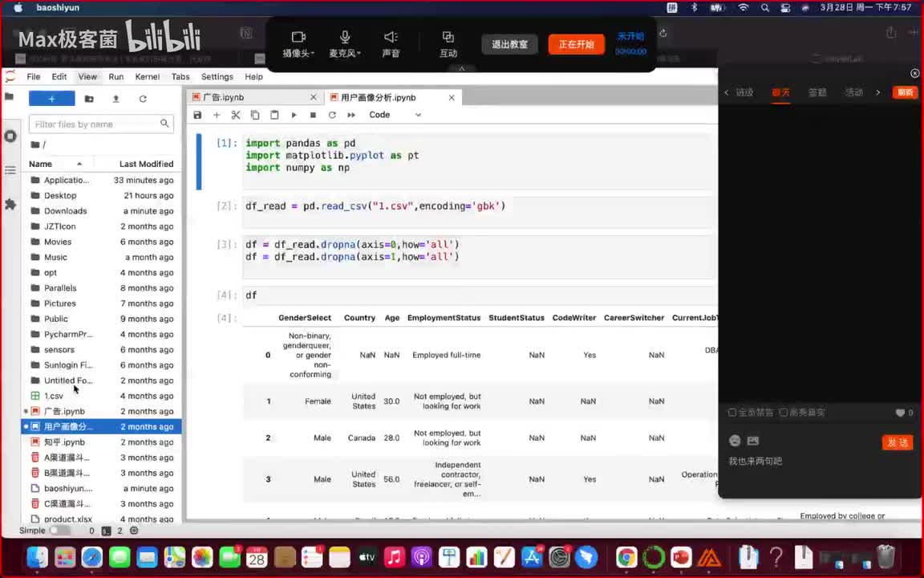Image resolution: width=924 pixels, height=578 pixels.
Task: Refresh the file list in the file browser
Action: tap(143, 99)
